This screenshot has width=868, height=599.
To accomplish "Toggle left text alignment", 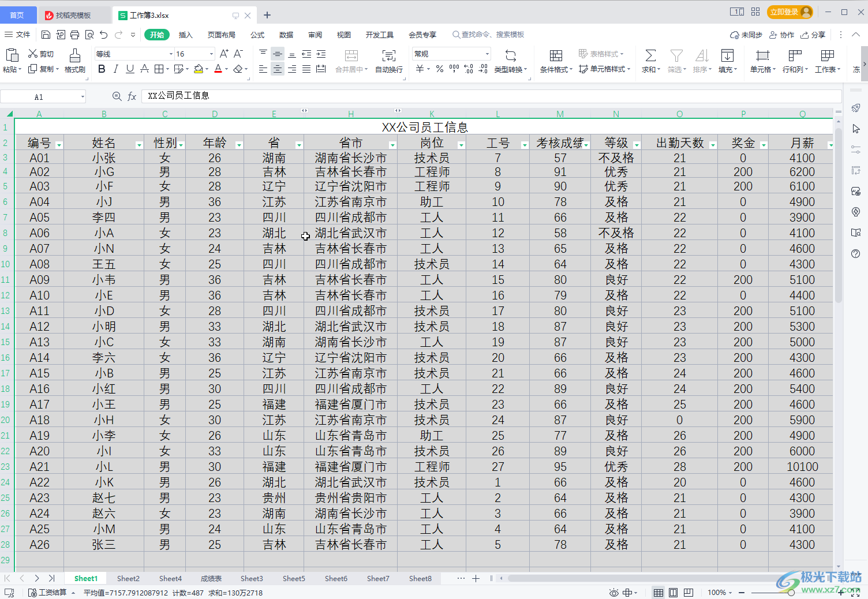I will (x=263, y=69).
